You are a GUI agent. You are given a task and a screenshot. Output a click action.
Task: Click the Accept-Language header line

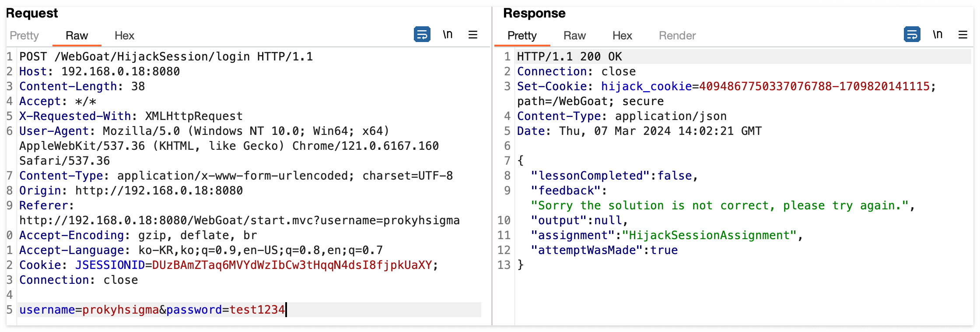tap(201, 250)
